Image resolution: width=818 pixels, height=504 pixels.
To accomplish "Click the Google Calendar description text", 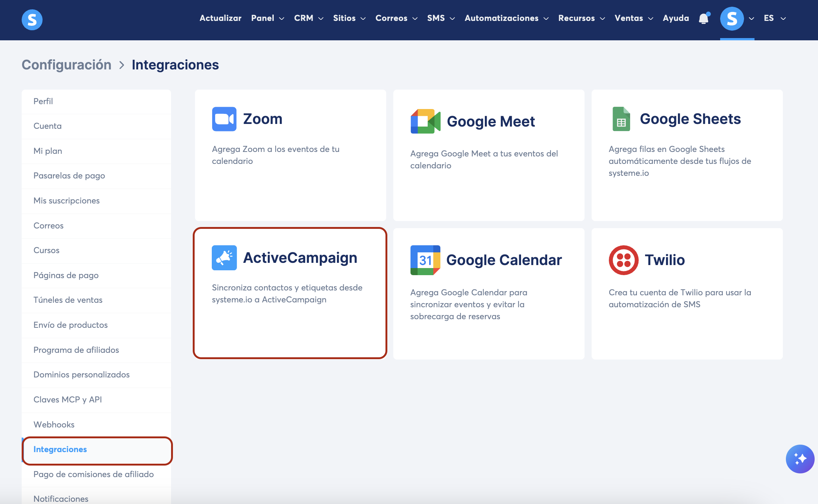I will tap(469, 304).
